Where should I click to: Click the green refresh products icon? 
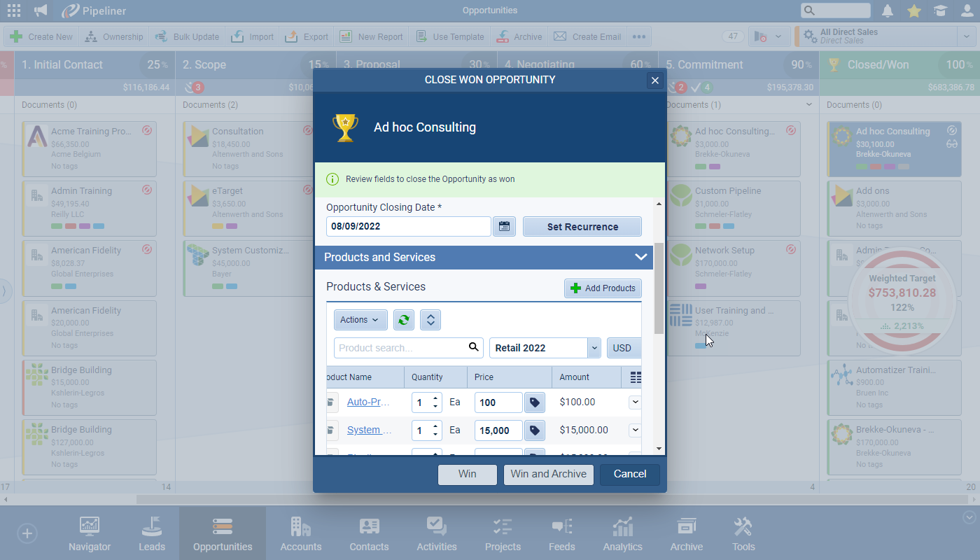pyautogui.click(x=403, y=320)
